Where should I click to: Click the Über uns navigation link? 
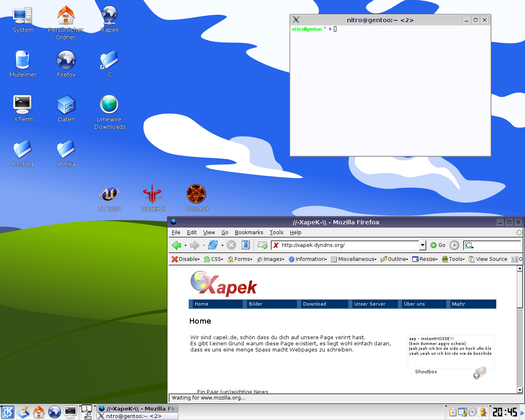(x=414, y=304)
